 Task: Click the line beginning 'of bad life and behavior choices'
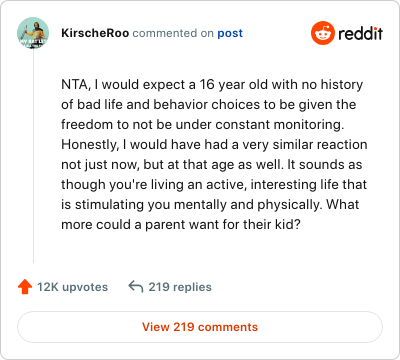click(209, 105)
